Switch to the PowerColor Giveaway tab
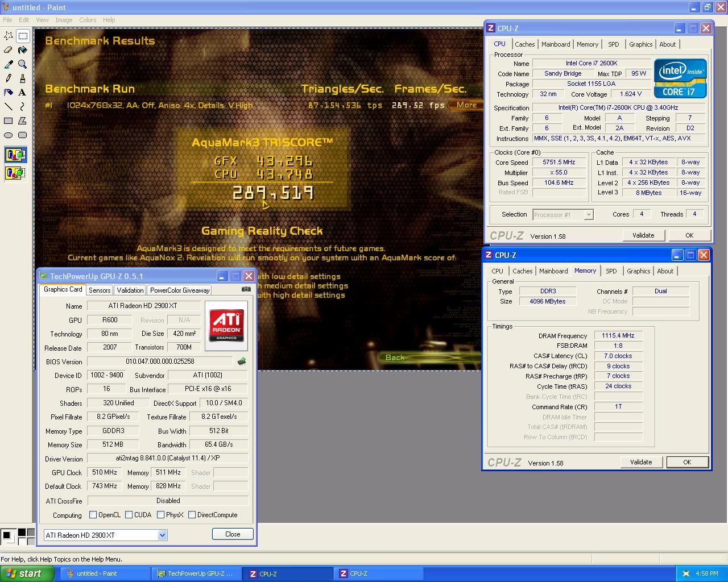The width and height of the screenshot is (728, 582). pyautogui.click(x=180, y=290)
